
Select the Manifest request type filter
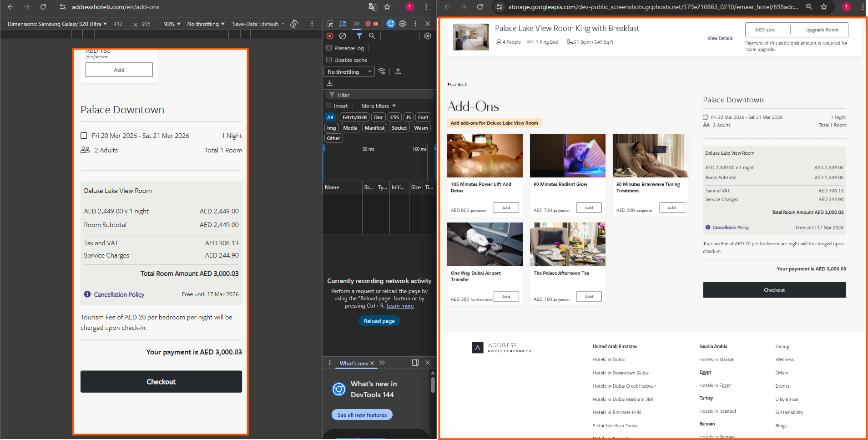coord(374,128)
